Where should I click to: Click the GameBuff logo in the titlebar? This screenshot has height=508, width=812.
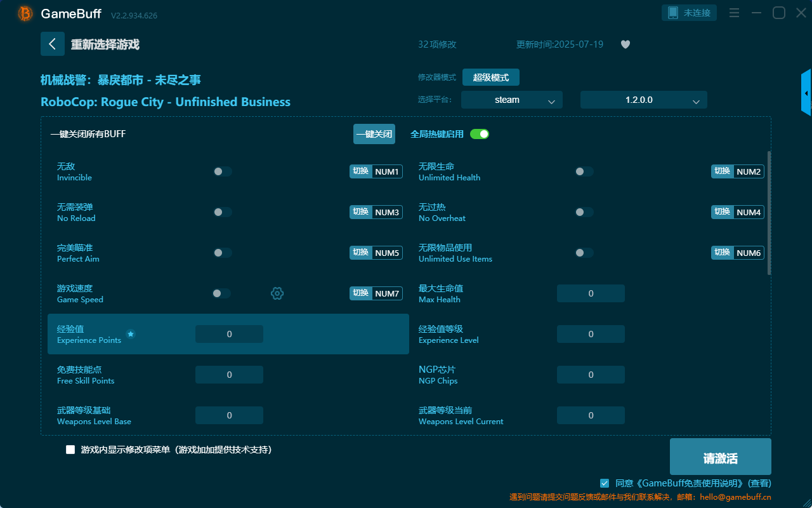[25, 13]
